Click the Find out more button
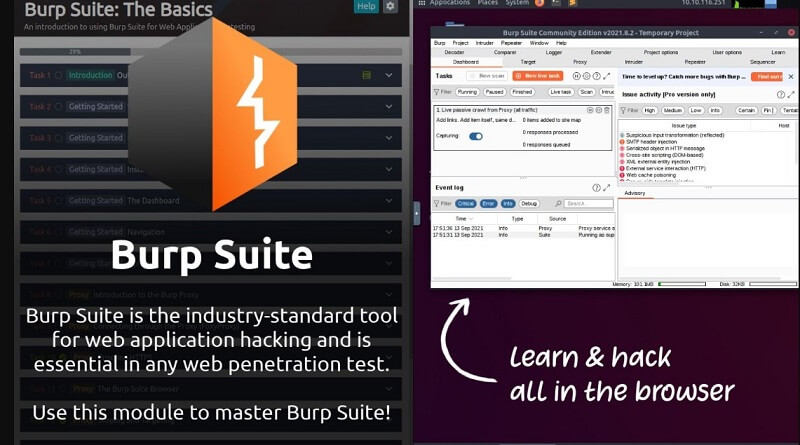The image size is (800, 445). (767, 77)
